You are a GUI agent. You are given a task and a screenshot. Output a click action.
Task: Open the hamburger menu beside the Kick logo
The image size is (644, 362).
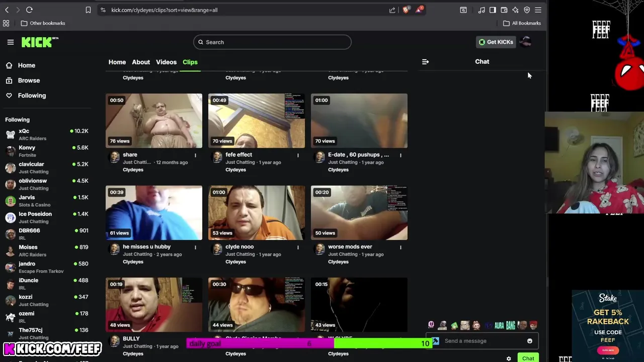coord(11,42)
